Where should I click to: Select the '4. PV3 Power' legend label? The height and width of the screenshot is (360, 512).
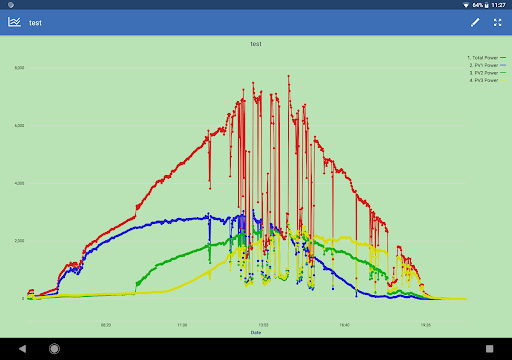click(x=484, y=80)
